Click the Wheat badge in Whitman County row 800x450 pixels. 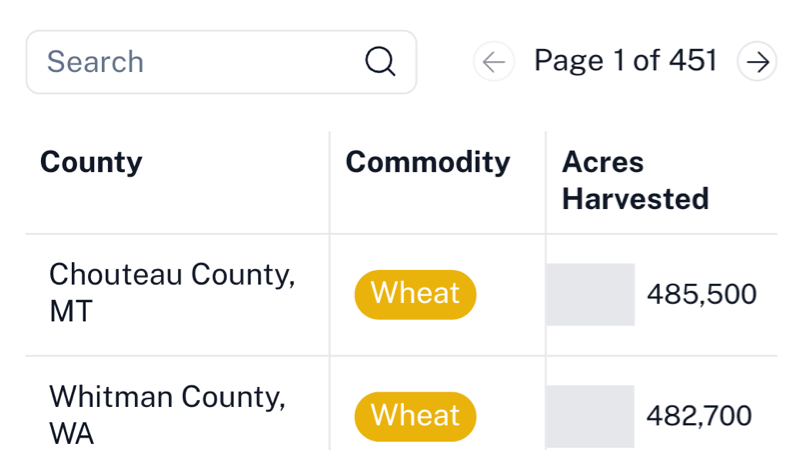pyautogui.click(x=415, y=416)
